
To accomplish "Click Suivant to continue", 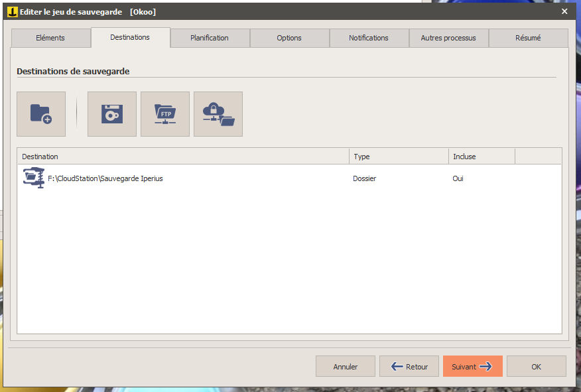I will coord(472,366).
